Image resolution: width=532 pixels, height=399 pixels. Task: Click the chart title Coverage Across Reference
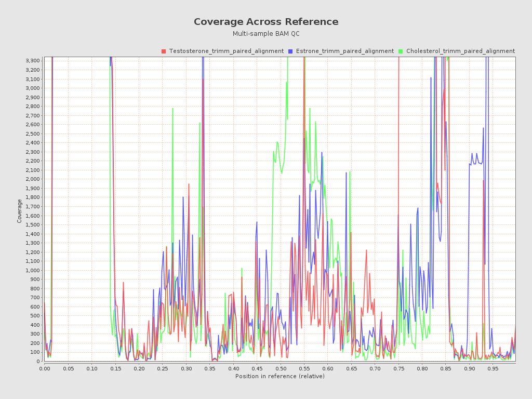[x=266, y=22]
